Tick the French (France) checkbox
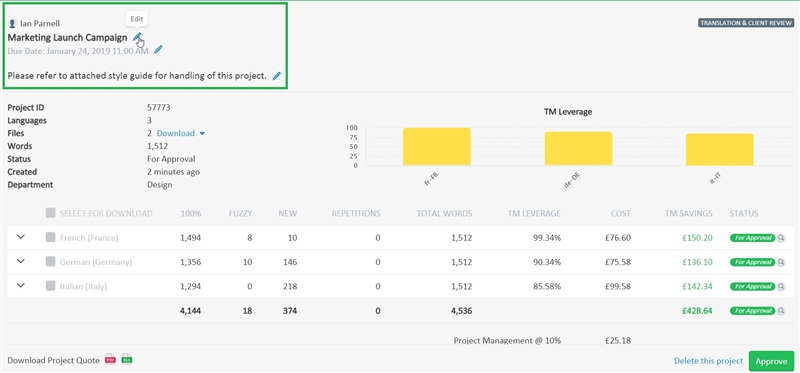800x373 pixels. coord(50,237)
